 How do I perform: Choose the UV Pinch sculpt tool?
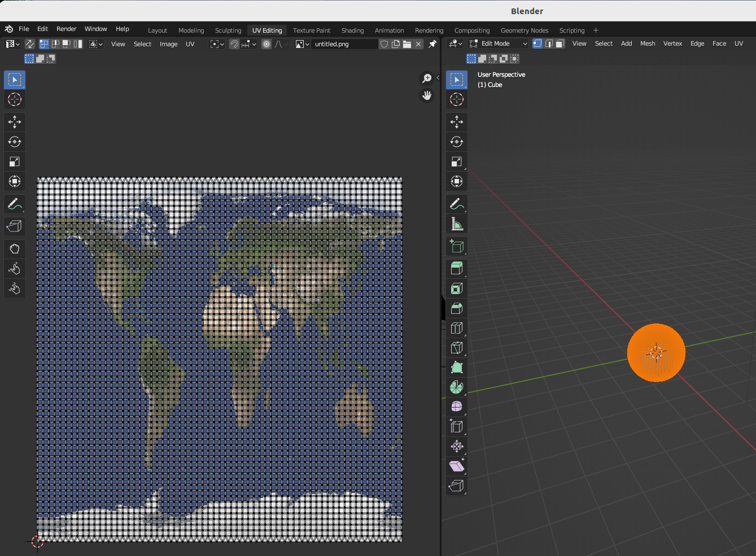(x=15, y=288)
